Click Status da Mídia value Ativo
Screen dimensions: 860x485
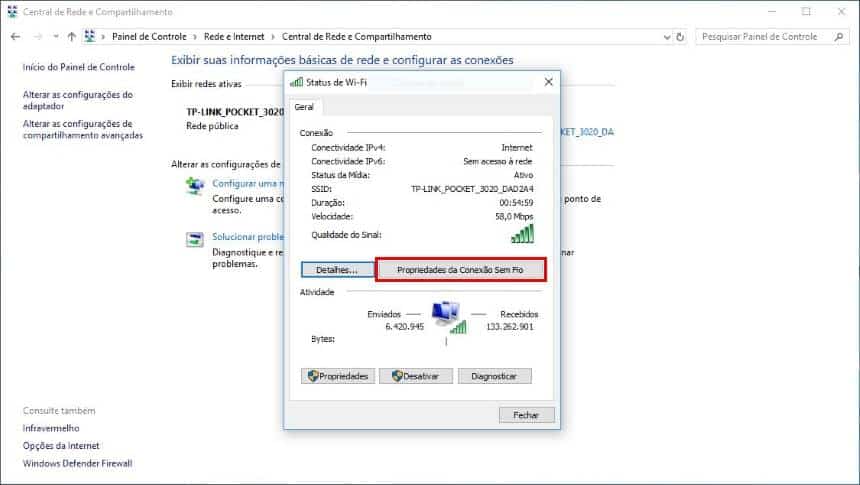[523, 175]
